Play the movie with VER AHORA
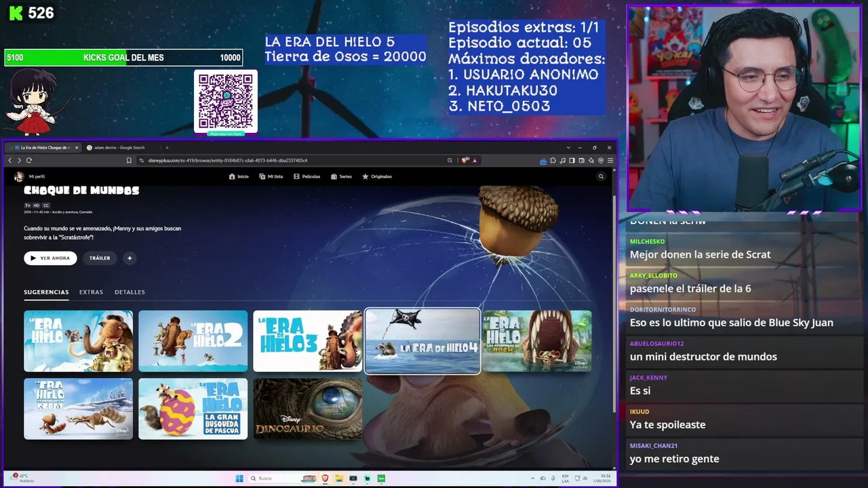Image resolution: width=868 pixels, height=488 pixels. coord(50,258)
